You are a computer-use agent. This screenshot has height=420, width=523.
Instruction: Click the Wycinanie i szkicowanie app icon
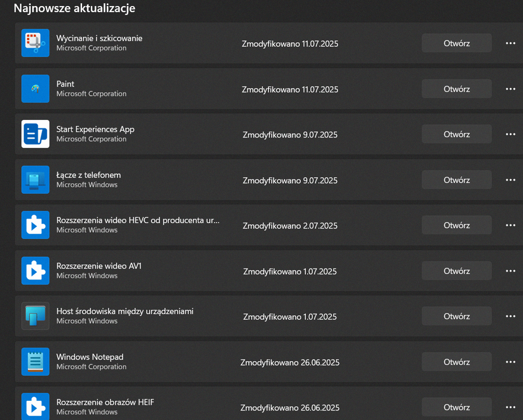point(35,43)
